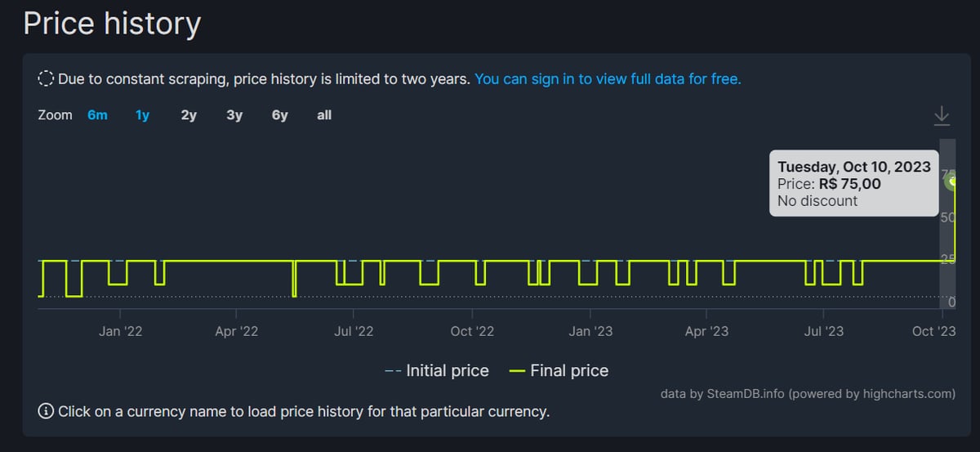
Task: Select the 2y zoom option
Action: point(189,115)
